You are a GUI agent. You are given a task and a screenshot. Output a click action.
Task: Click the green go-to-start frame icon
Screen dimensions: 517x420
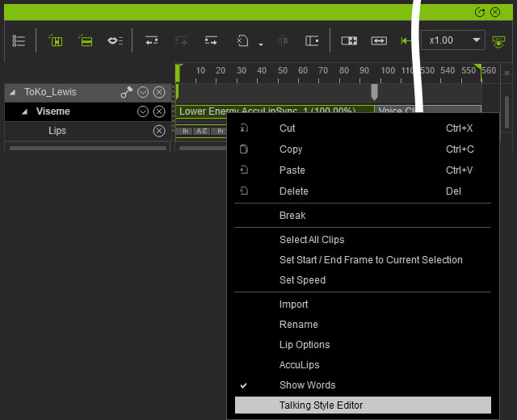pos(406,41)
